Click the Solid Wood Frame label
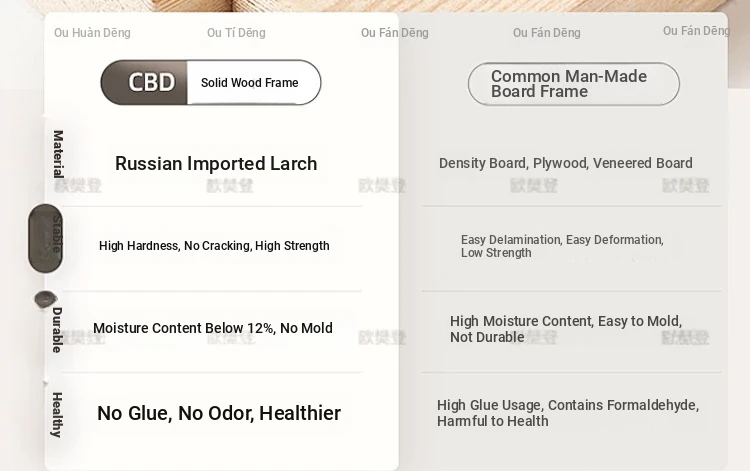 [x=250, y=83]
